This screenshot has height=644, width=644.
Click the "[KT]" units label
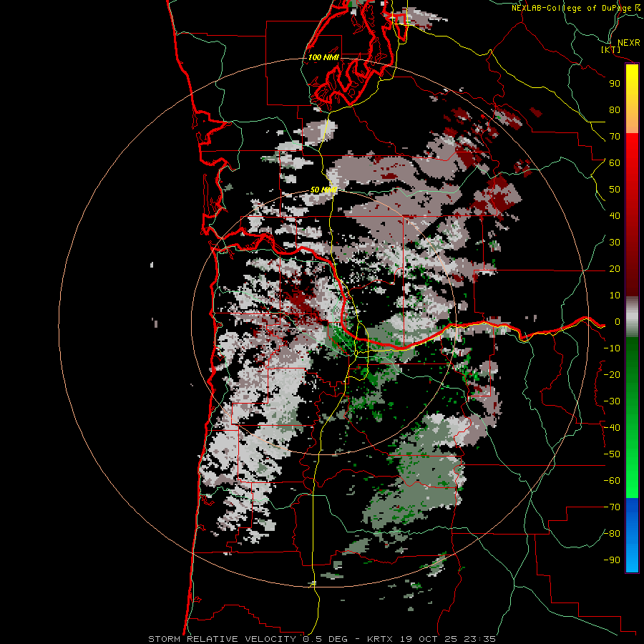611,49
